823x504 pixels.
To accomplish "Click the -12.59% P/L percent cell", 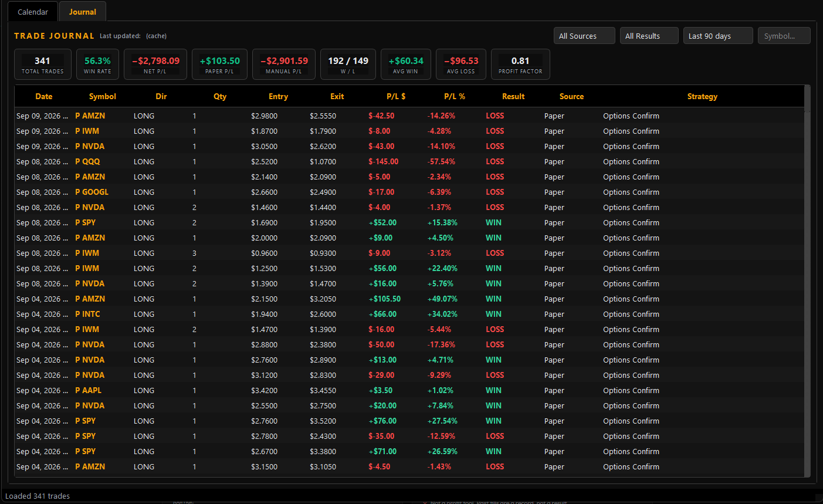I will (441, 436).
